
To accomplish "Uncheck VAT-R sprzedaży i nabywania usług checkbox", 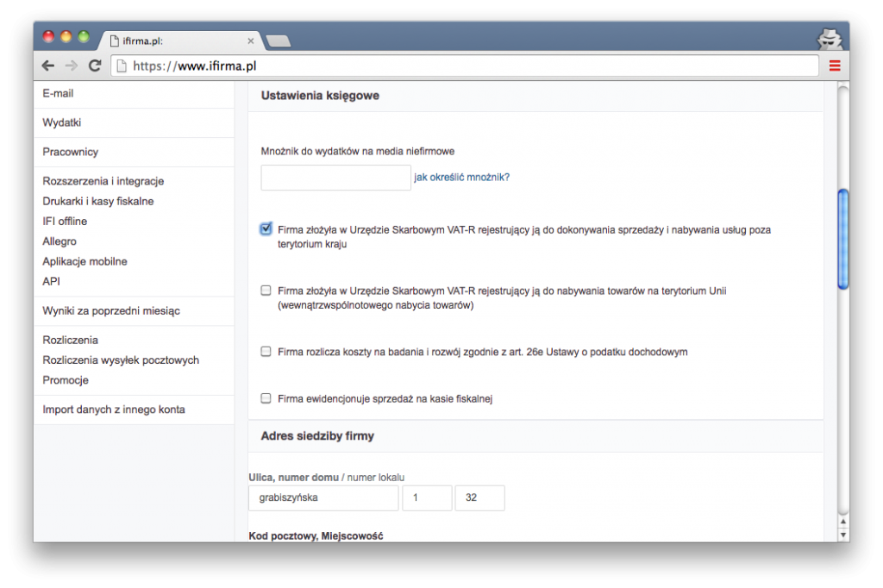I will [266, 228].
